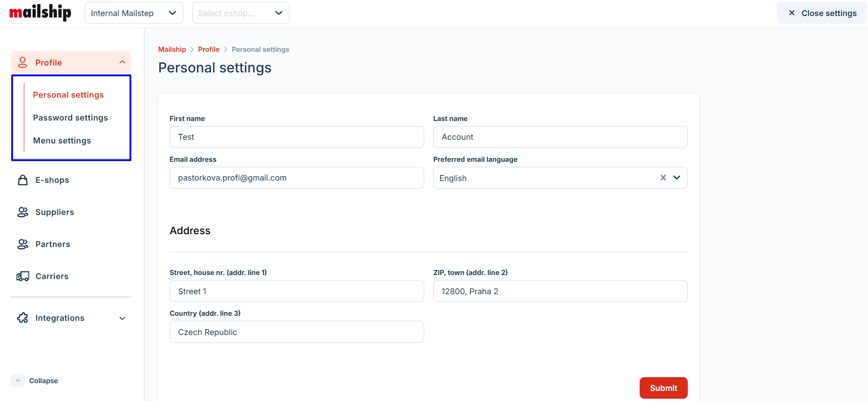Open Menu settings in sidebar
868x401 pixels.
(x=62, y=141)
